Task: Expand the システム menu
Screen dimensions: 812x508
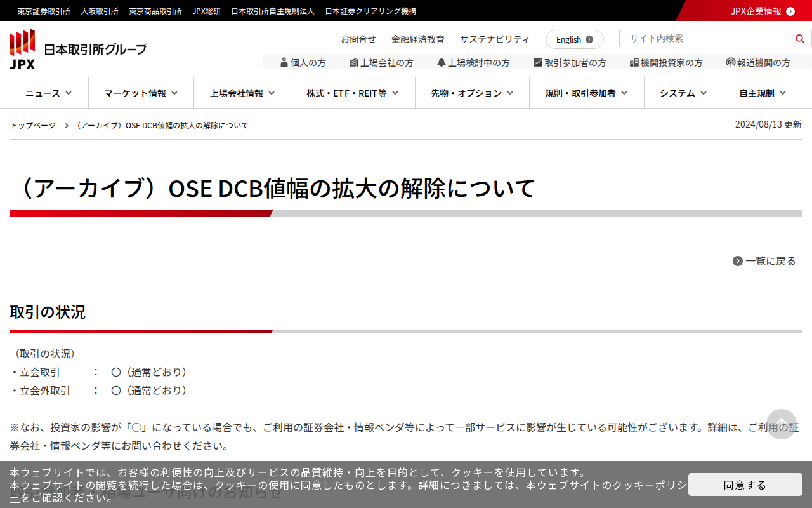Action: (x=683, y=93)
